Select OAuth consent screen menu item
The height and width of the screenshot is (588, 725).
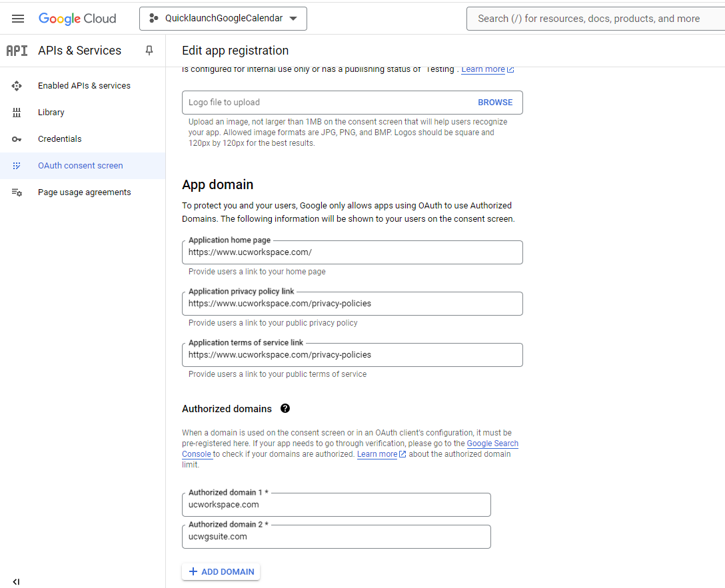coord(83,165)
